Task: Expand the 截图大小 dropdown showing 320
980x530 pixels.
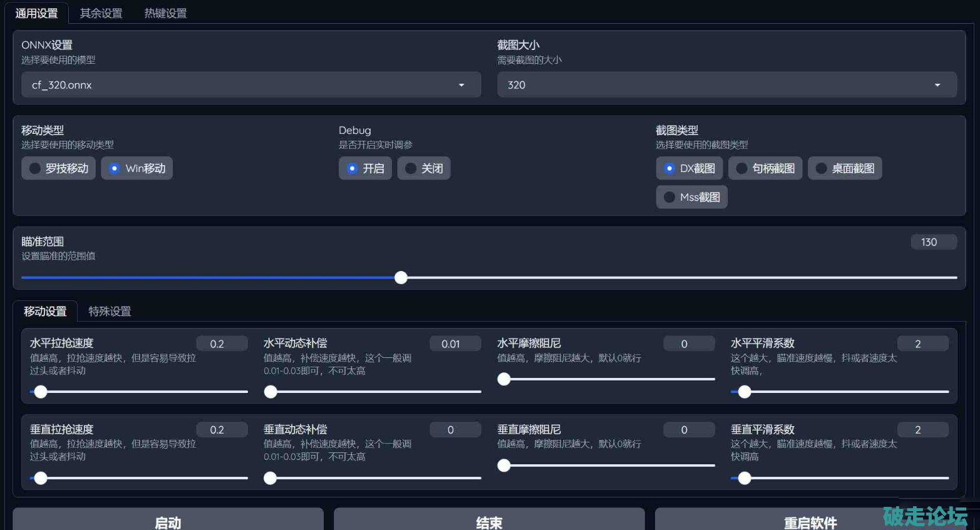Action: pyautogui.click(x=726, y=84)
